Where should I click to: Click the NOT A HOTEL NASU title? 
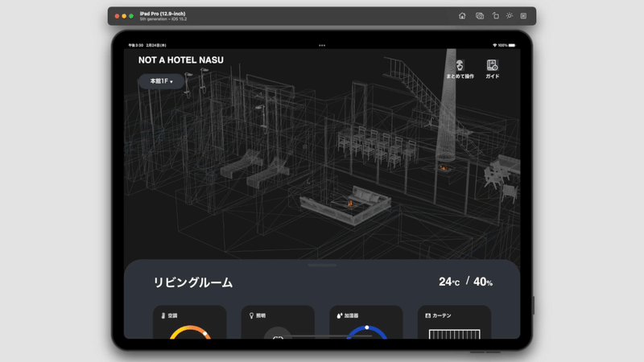(x=180, y=60)
